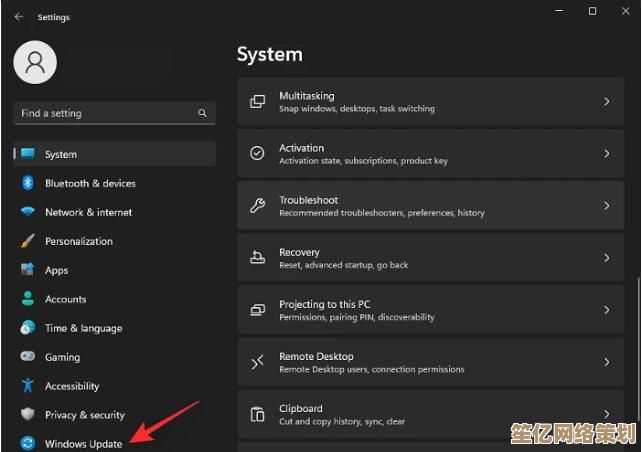The width and height of the screenshot is (642, 452).
Task: Click the user profile avatar
Action: pos(35,62)
